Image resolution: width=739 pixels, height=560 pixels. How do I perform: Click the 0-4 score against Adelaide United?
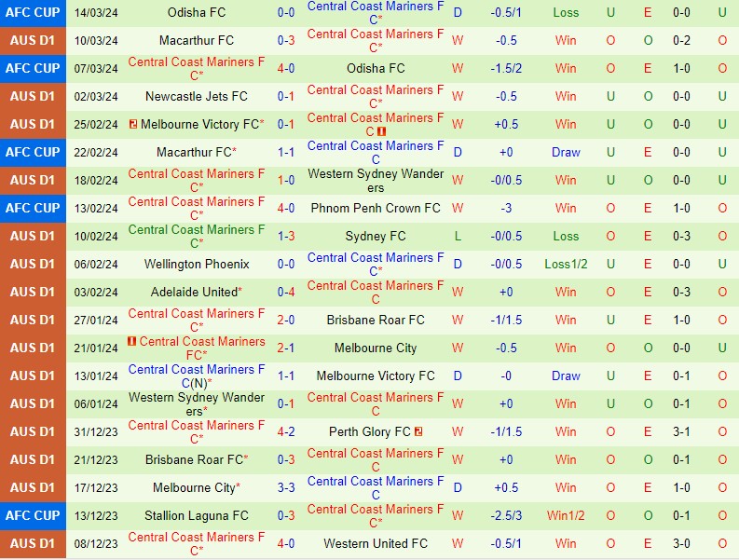click(x=286, y=293)
